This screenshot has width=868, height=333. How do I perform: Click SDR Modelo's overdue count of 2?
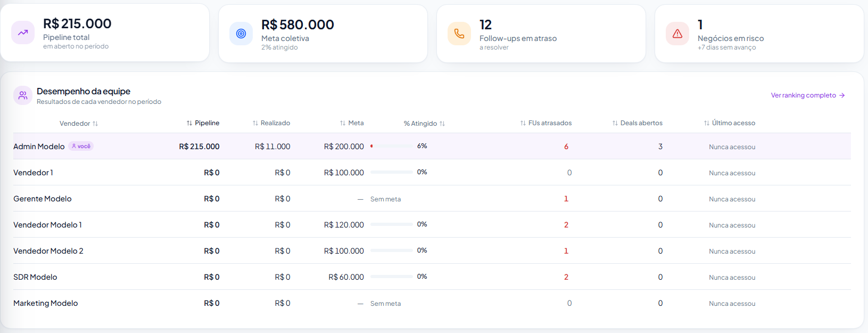pyautogui.click(x=566, y=277)
